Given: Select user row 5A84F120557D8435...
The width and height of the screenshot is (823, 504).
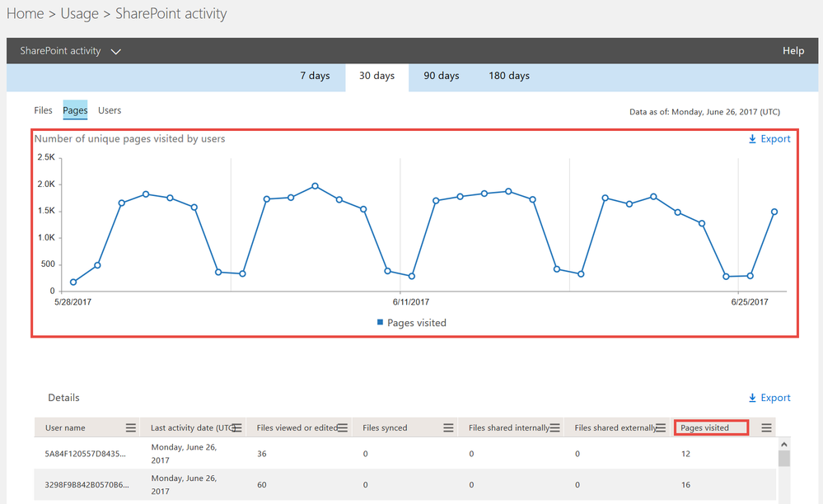Looking at the screenshot, I should 405,454.
